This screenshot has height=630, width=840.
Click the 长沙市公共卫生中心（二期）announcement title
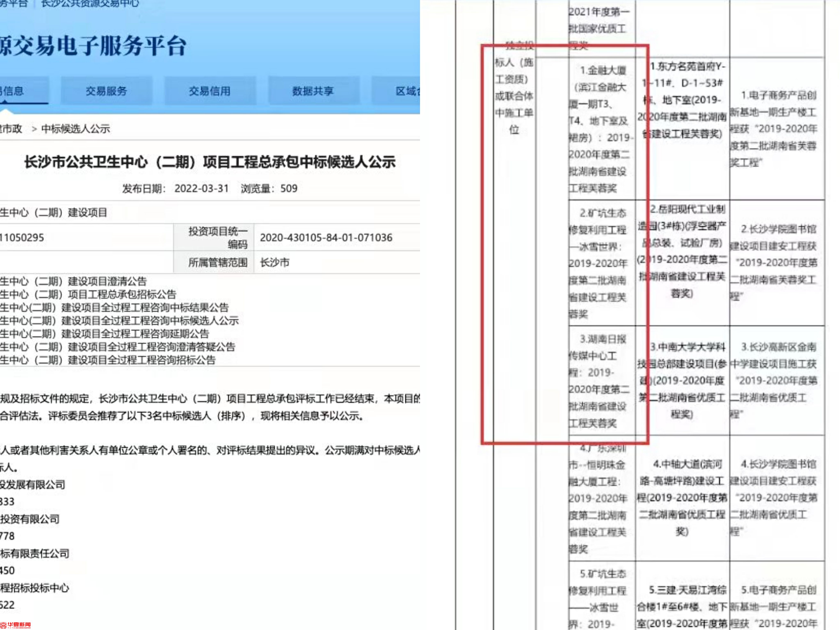click(210, 162)
